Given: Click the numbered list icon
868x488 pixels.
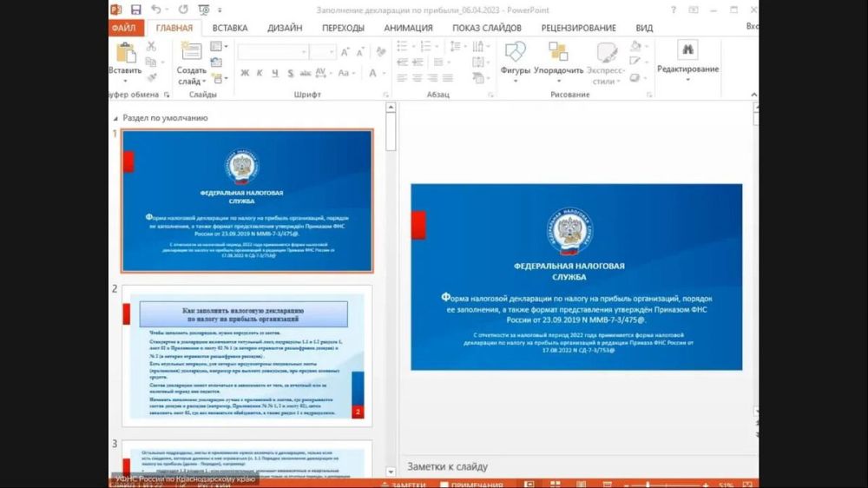Looking at the screenshot, I should 425,47.
